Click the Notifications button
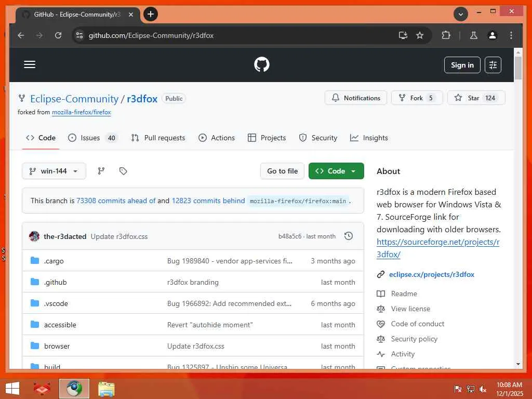Viewport: 532px width, 399px height. (356, 98)
